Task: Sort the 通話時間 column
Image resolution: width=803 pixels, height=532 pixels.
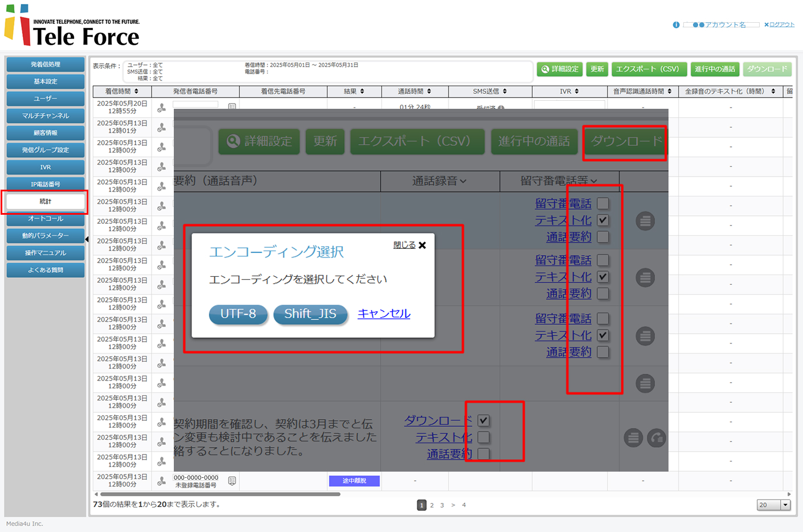Action: (x=429, y=91)
